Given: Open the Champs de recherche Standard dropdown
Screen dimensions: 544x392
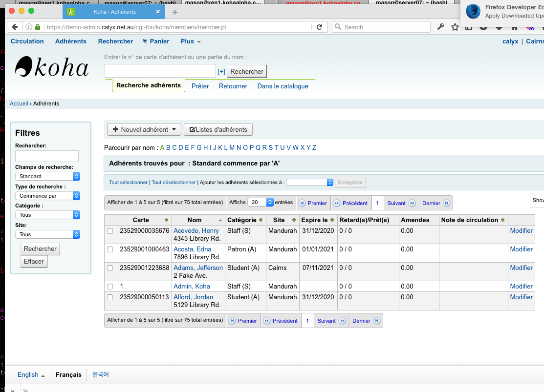Looking at the screenshot, I should tap(47, 176).
